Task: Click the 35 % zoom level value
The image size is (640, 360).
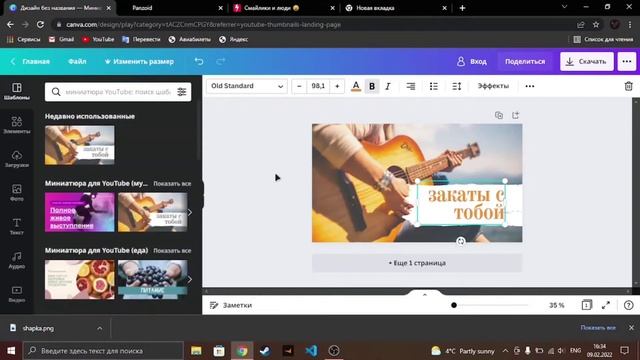Action: (557, 305)
